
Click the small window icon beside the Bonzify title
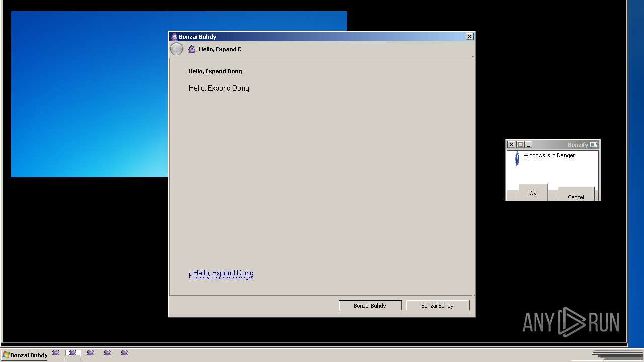[594, 145]
